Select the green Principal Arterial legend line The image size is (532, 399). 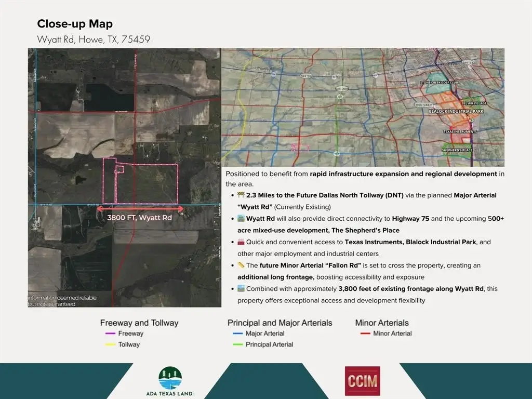(x=236, y=344)
